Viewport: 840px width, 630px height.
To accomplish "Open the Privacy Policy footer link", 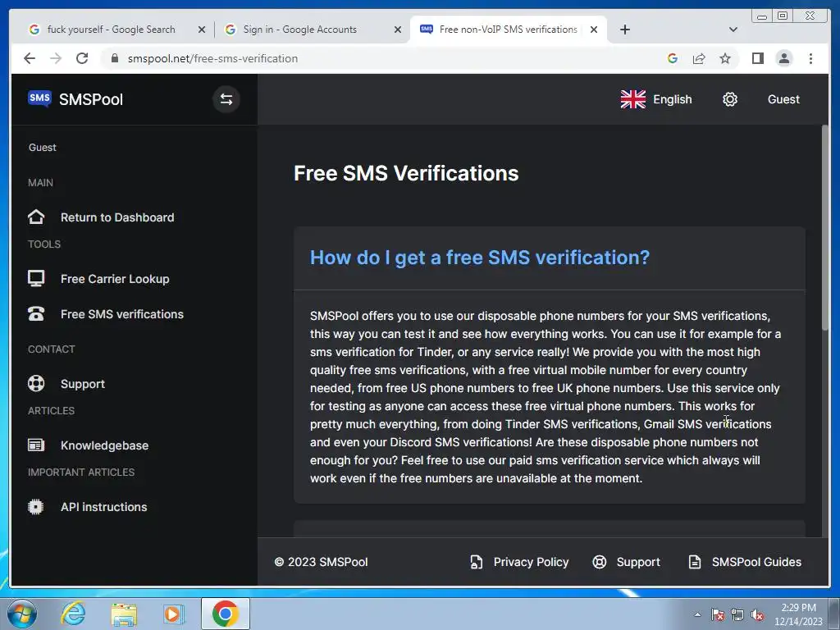I will [531, 562].
